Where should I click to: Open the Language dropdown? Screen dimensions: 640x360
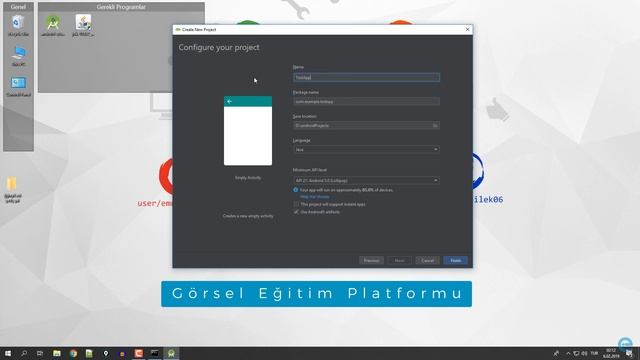(366, 149)
